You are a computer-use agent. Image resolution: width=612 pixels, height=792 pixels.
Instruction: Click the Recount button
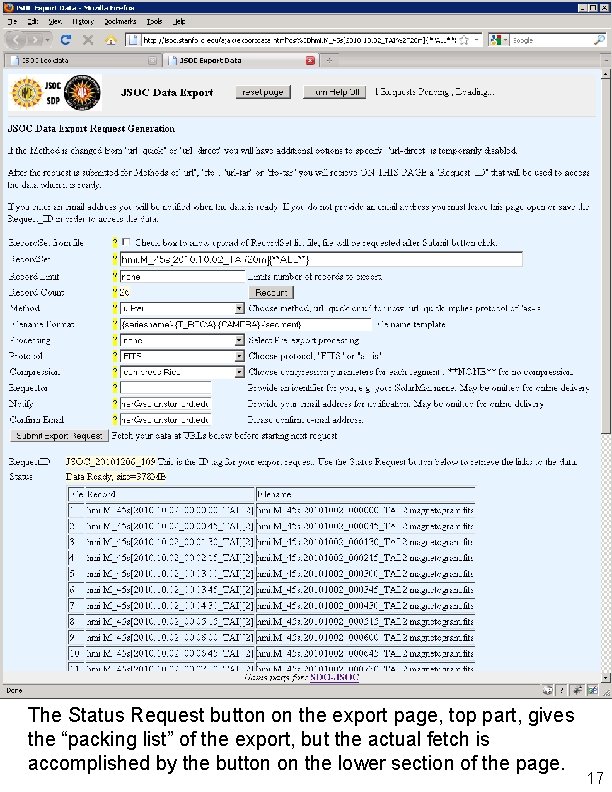click(x=271, y=292)
